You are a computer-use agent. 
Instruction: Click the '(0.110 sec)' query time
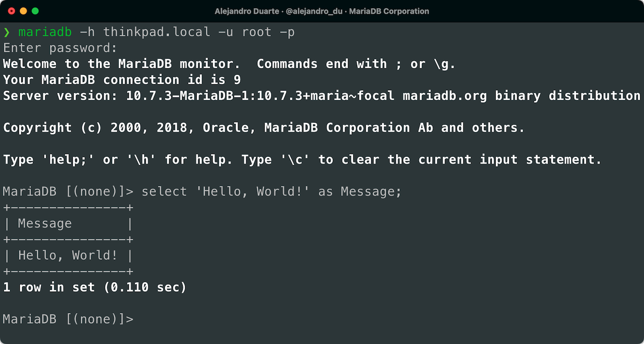pos(145,287)
